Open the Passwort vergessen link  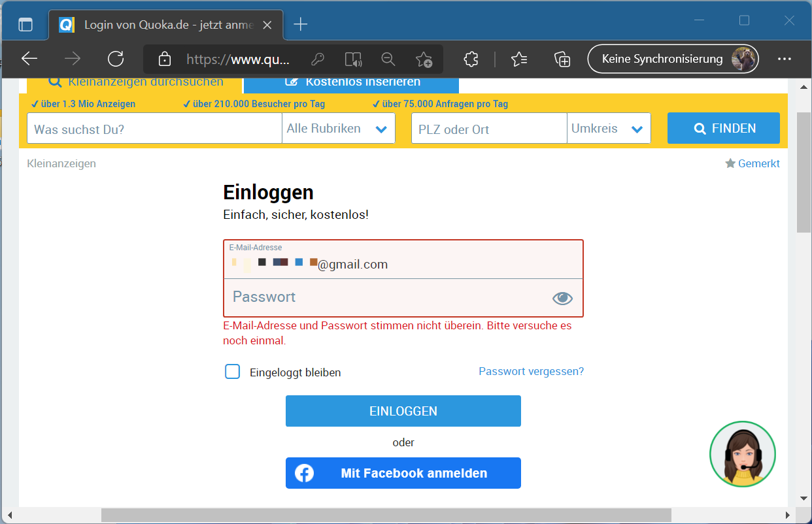tap(532, 371)
